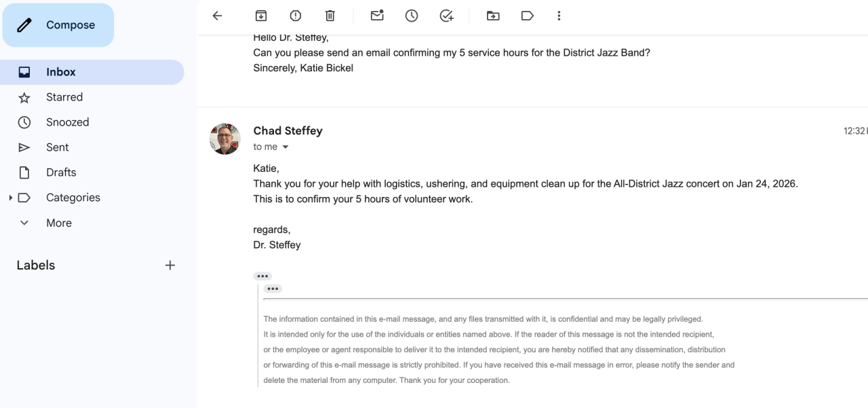Click the back arrow to return to inbox

217,16
